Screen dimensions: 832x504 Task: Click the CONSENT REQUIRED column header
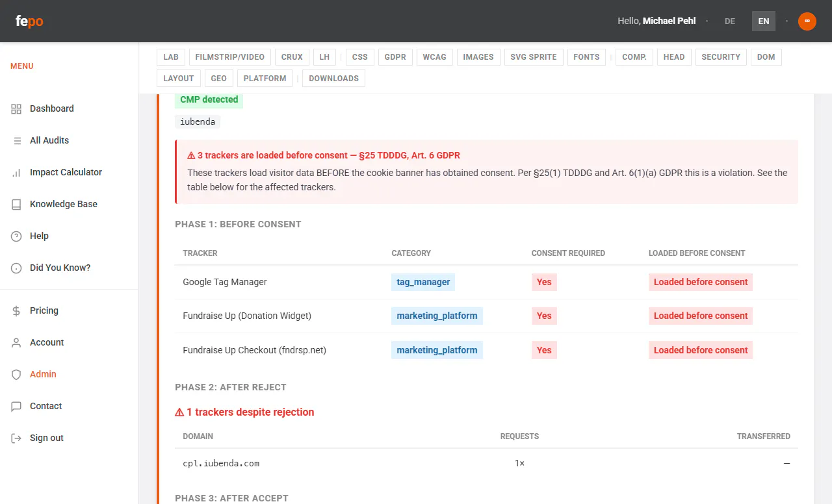point(568,253)
